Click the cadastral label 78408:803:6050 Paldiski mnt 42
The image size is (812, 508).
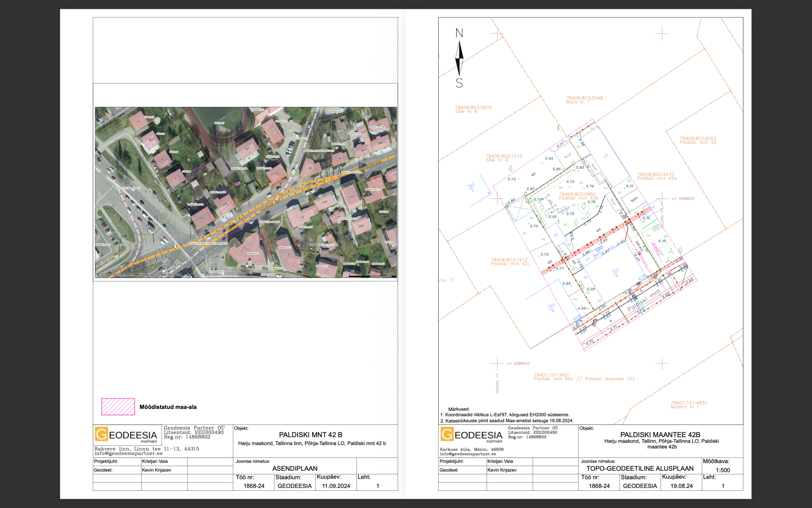pos(698,140)
